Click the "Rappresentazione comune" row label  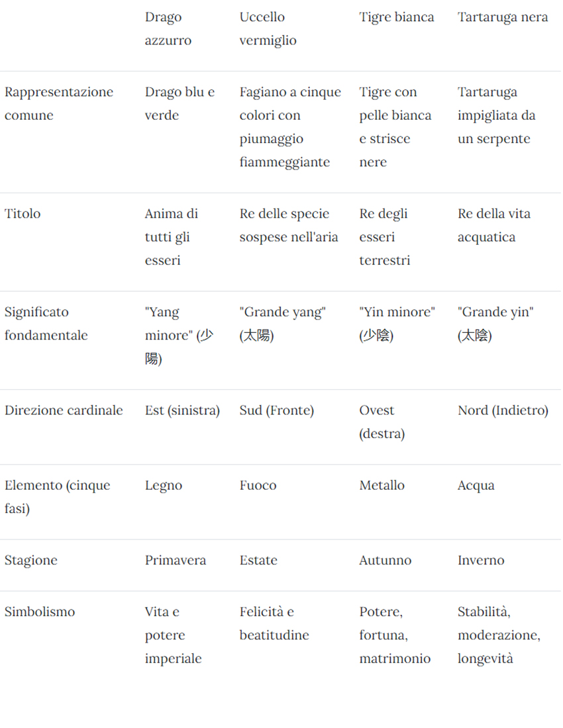click(59, 103)
